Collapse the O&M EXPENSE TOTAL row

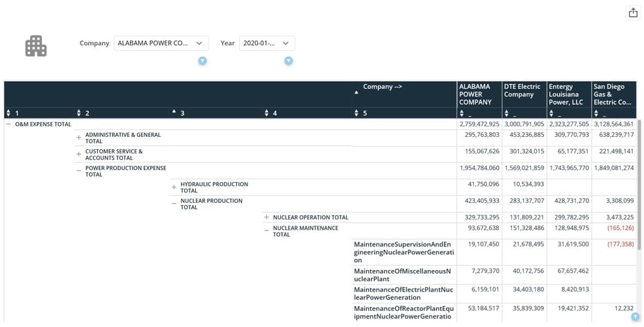[8, 124]
